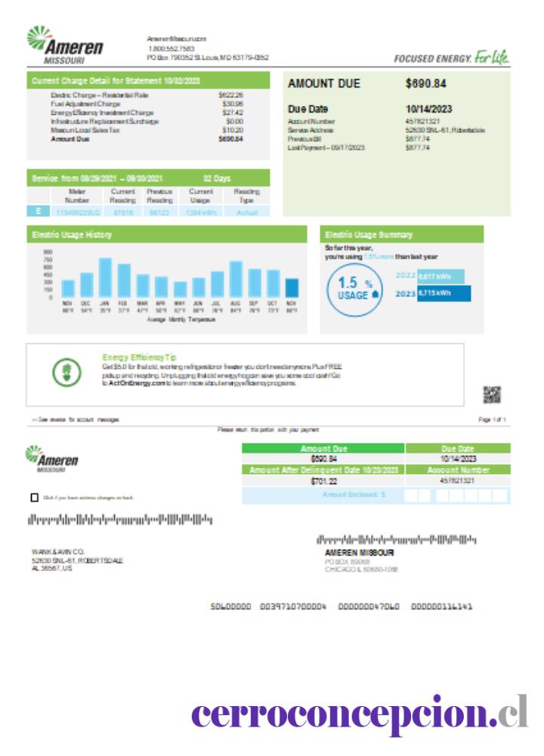Image resolution: width=544 pixels, height=756 pixels.
Task: Click the PO Box St. Louis address line
Action: point(208,57)
